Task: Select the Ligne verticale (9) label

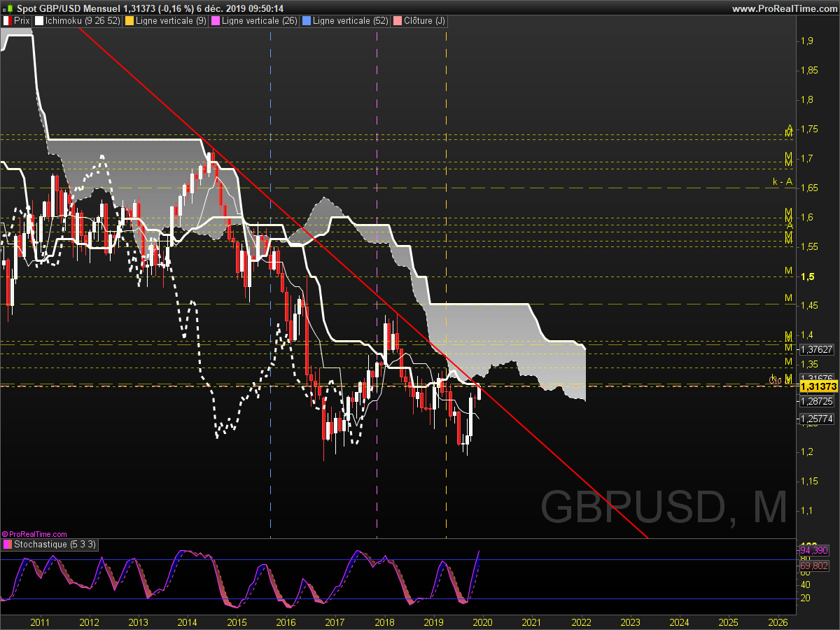Action: click(170, 21)
